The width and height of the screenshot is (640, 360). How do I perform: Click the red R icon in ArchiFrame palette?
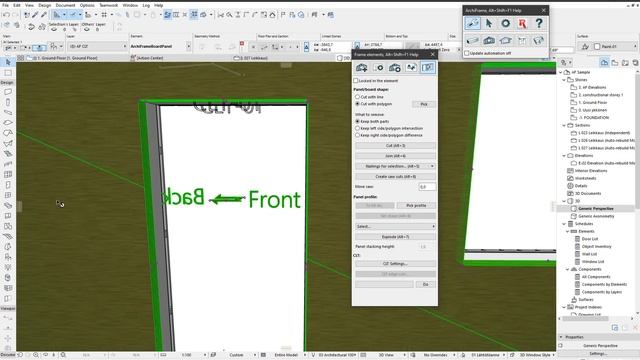point(522,23)
